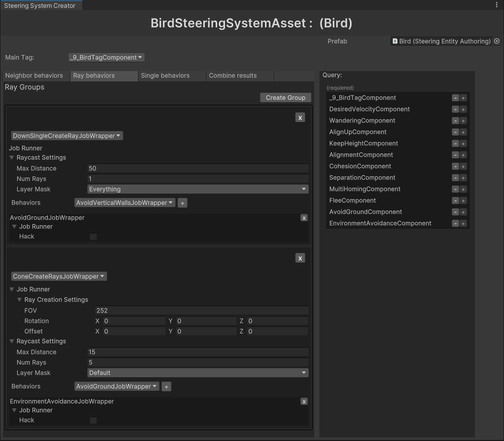Toggle Hack checkbox under AvoidGroundJobWrapper
The image size is (504, 441).
pyautogui.click(x=93, y=237)
